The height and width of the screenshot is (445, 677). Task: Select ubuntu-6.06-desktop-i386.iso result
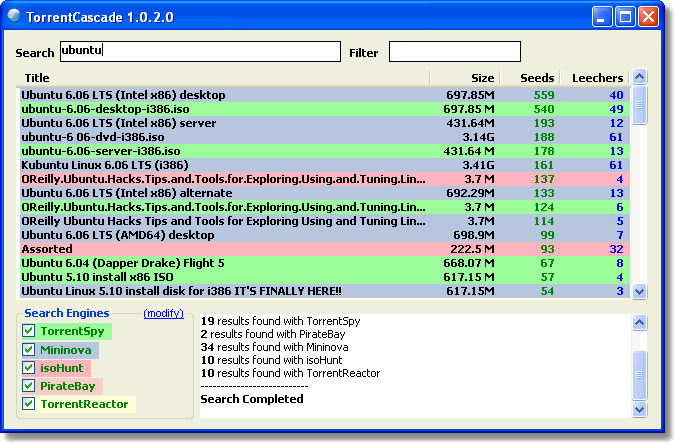coord(325,109)
